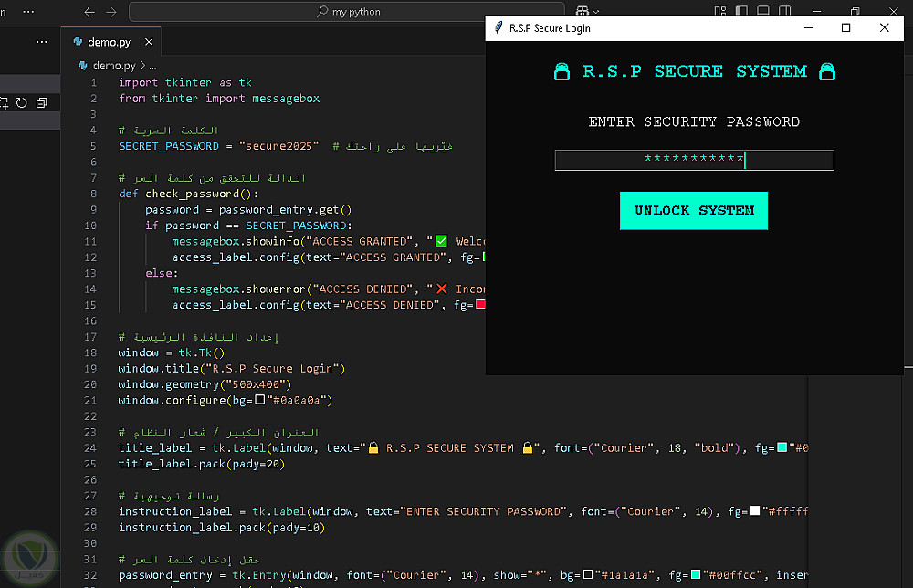The height and width of the screenshot is (588, 913).
Task: Click the ENTER SECURITY PASSWORD label
Action: pyautogui.click(x=694, y=121)
